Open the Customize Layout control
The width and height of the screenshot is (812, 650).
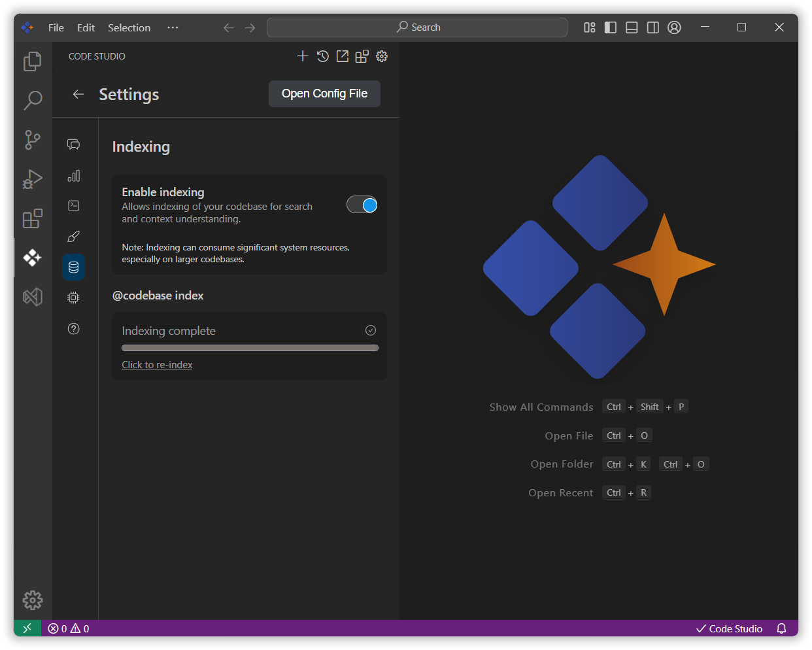(x=590, y=27)
